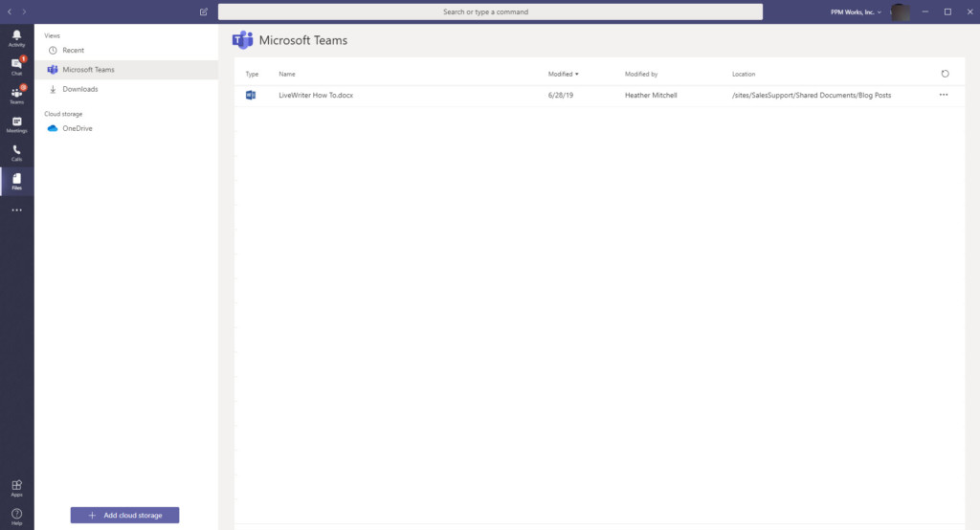Refresh the file list
The width and height of the screenshot is (980, 530).
pos(945,74)
